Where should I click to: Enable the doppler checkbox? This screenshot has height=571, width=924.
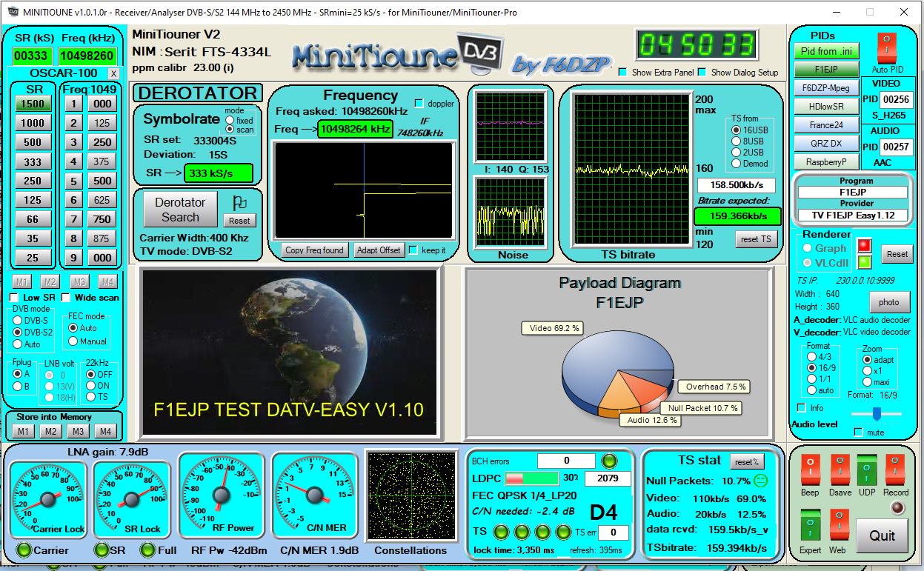tap(419, 104)
